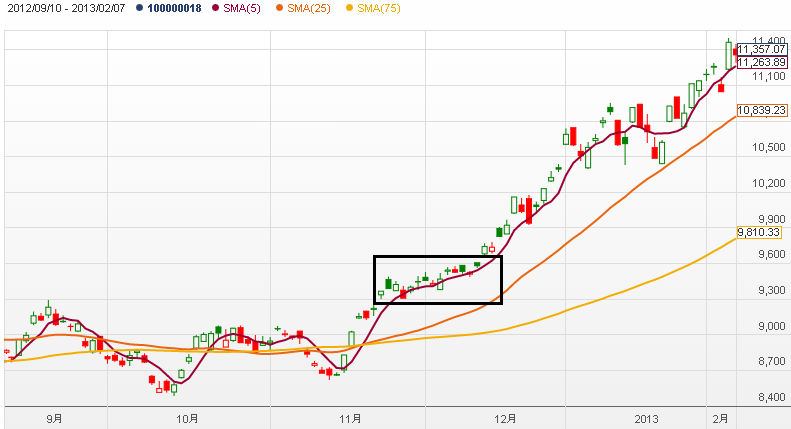791x429 pixels.
Task: Click the orange SMA(25) legend dot
Action: pyautogui.click(x=280, y=8)
